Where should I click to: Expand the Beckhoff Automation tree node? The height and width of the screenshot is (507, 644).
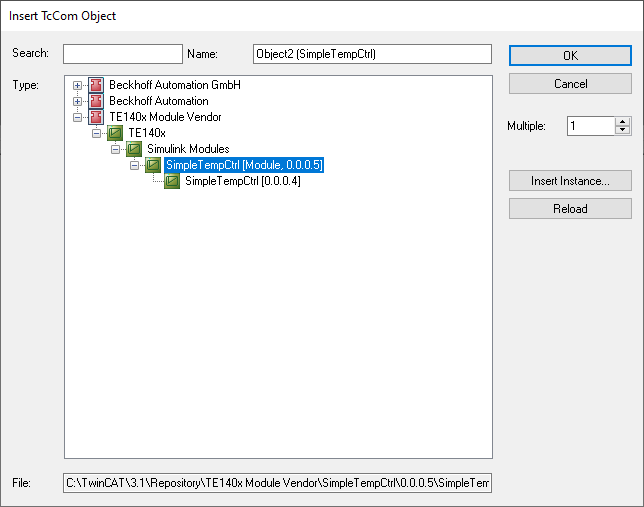click(77, 101)
